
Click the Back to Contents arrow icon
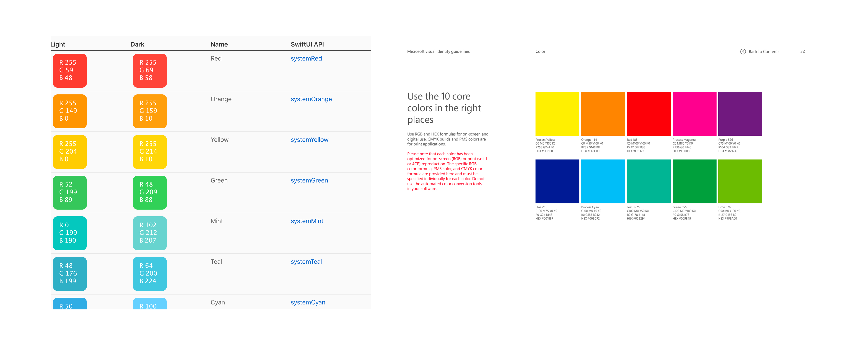(x=743, y=51)
